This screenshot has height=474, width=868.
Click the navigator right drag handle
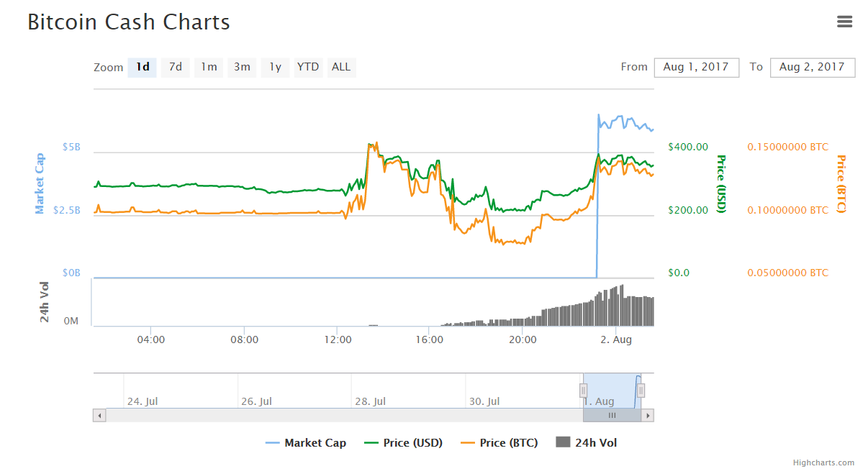tap(641, 391)
